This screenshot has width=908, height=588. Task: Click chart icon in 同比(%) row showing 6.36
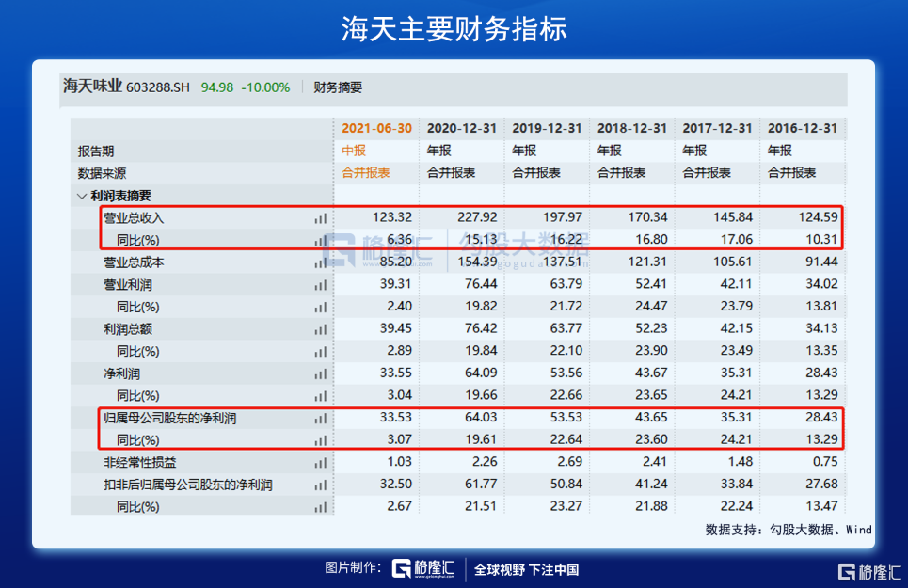coord(321,240)
